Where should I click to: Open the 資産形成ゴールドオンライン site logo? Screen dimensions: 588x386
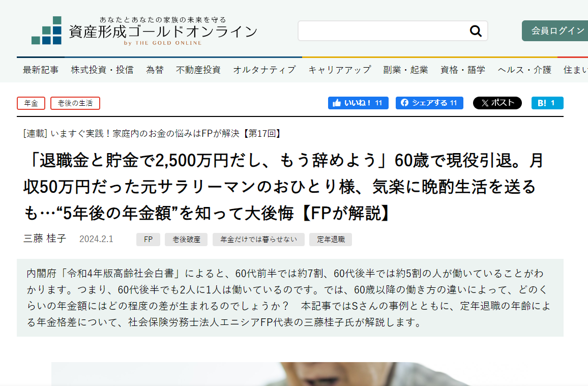(144, 31)
